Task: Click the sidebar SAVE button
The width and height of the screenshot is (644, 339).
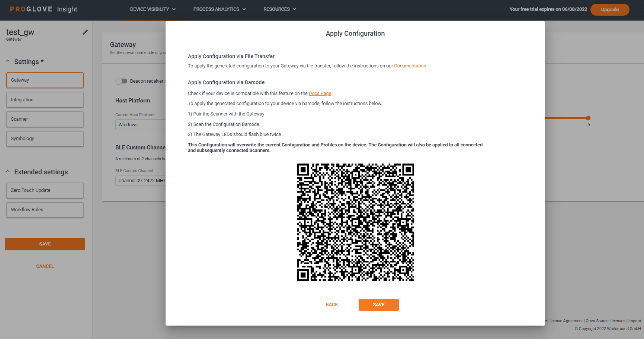Action: [45, 244]
